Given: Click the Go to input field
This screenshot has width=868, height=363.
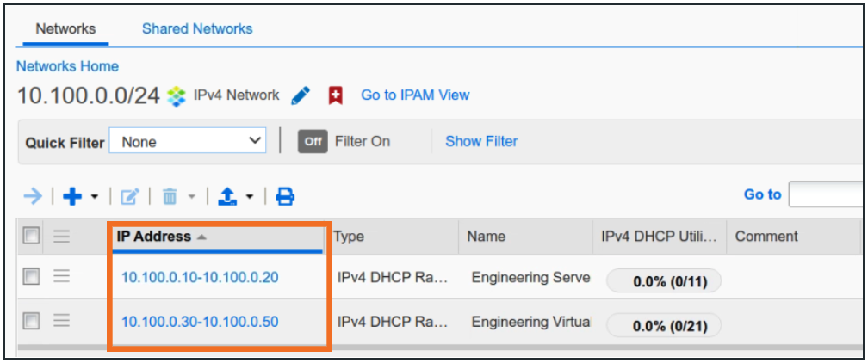Looking at the screenshot, I should pos(827,194).
